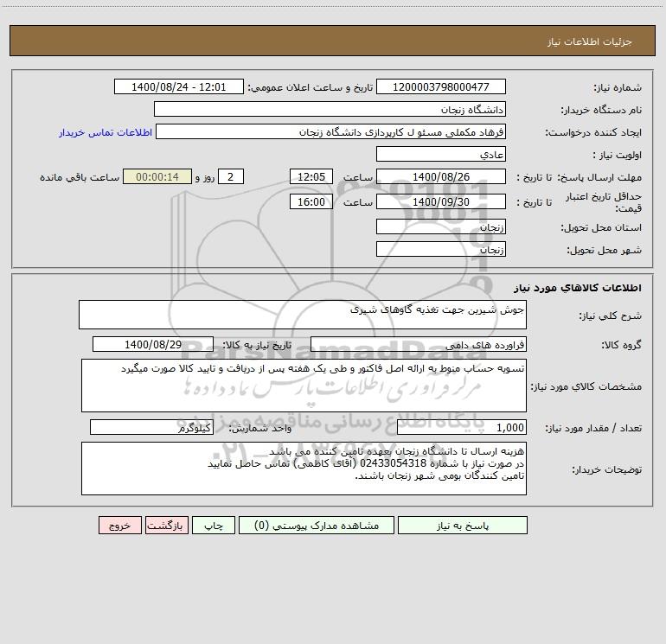
Task: Click the request creator field 'فرهاد مکملی'
Action: [331, 131]
